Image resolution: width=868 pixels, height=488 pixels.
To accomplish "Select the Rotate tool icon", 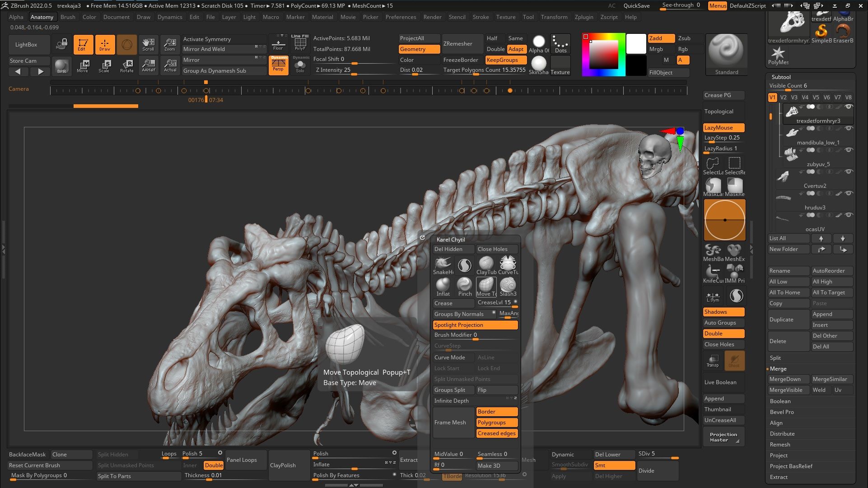I will 126,66.
